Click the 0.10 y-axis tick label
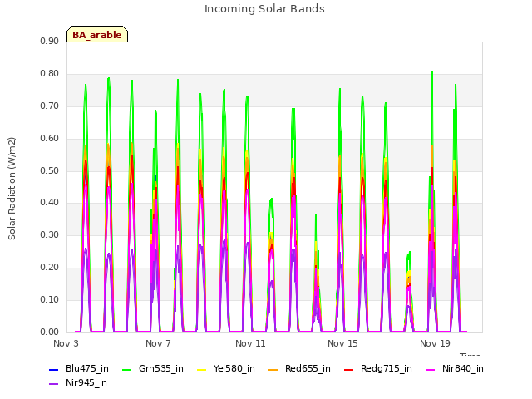 (x=50, y=299)
